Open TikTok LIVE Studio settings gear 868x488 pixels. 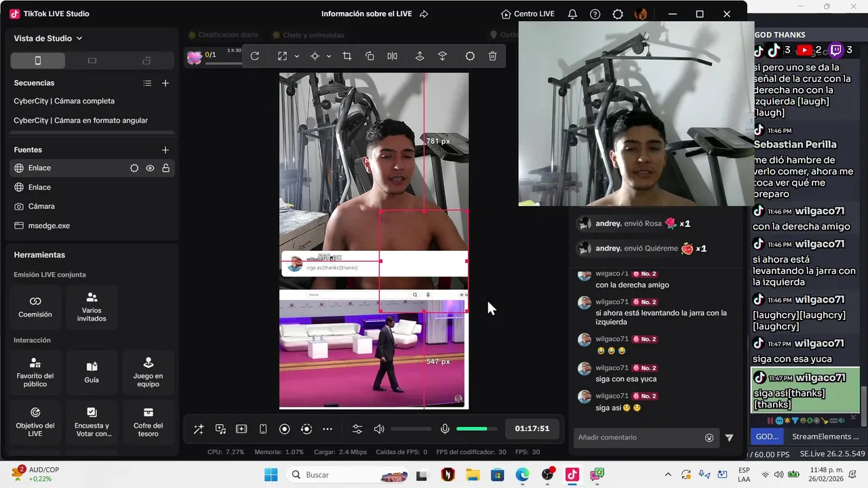[618, 14]
